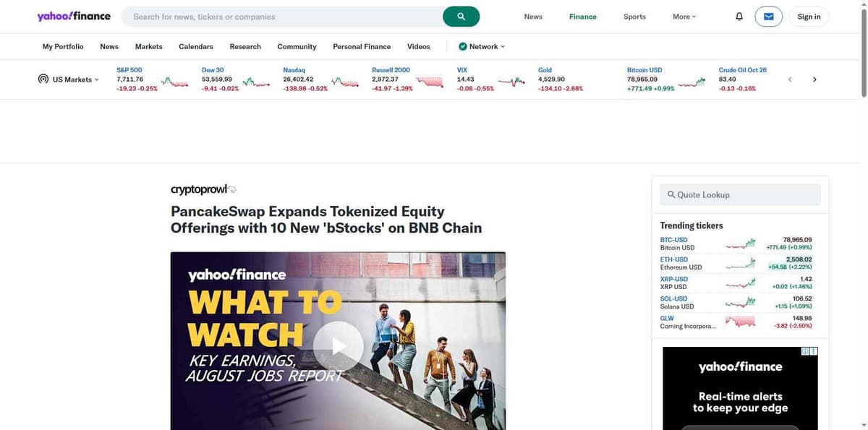
Task: Click the BTC-USD trending mini chart
Action: [740, 244]
